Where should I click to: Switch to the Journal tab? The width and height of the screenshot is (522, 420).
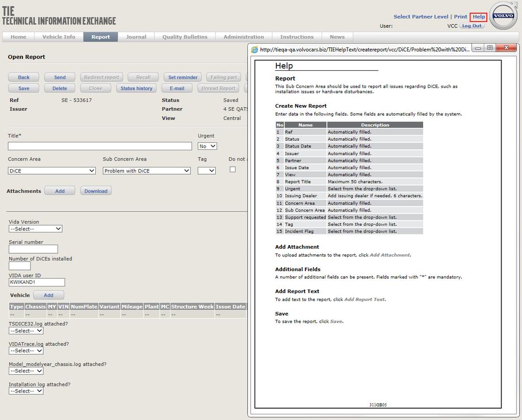pyautogui.click(x=136, y=37)
